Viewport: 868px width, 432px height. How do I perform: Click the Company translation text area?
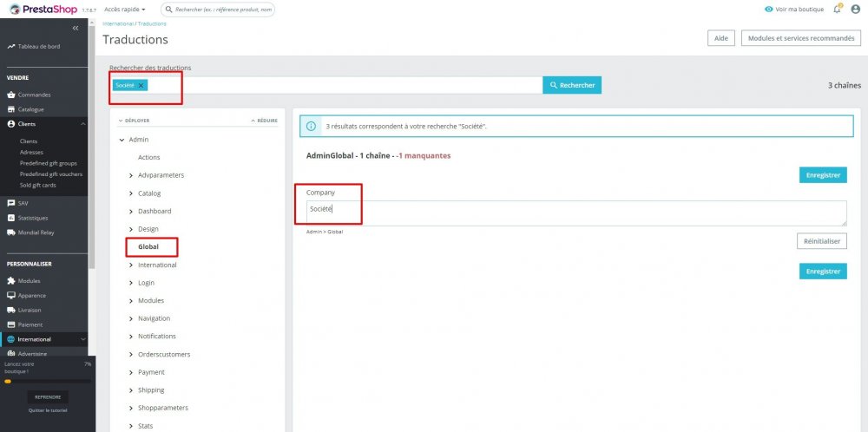click(576, 213)
